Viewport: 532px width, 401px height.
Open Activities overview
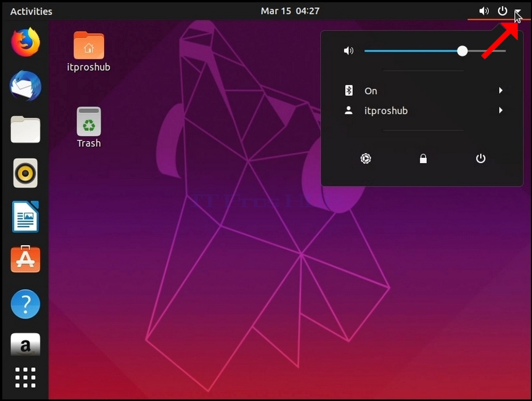(x=31, y=11)
